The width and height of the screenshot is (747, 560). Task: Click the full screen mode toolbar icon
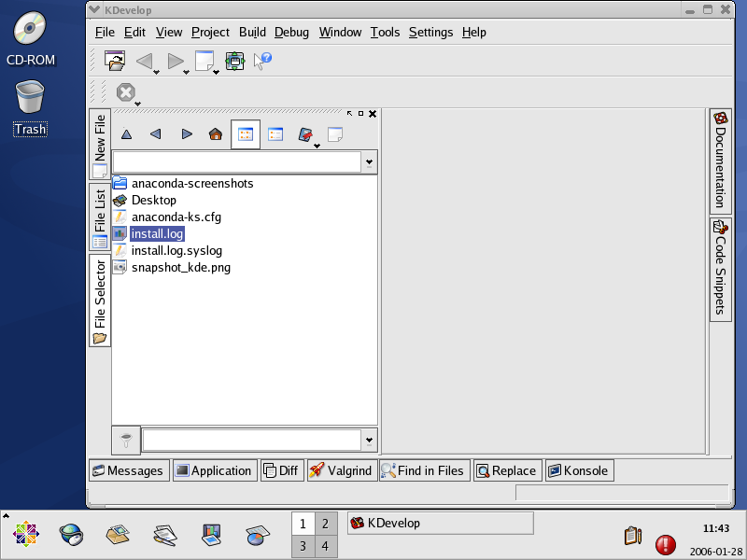234,61
